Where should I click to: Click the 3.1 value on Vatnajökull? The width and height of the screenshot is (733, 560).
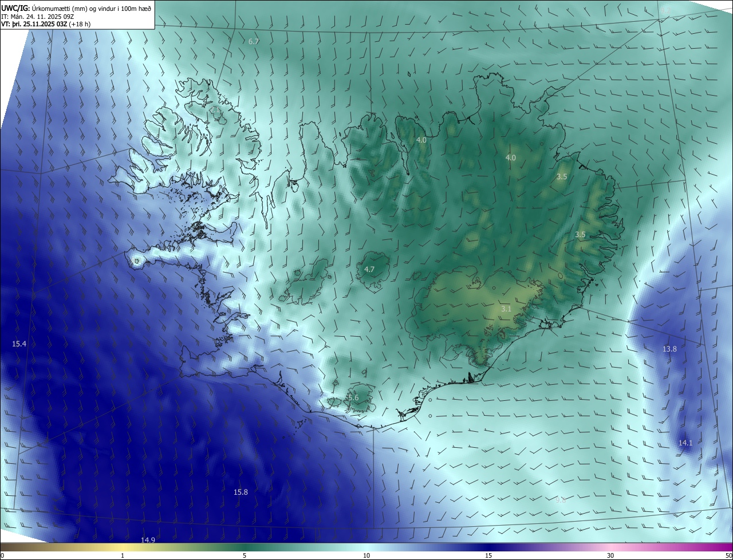[506, 309]
